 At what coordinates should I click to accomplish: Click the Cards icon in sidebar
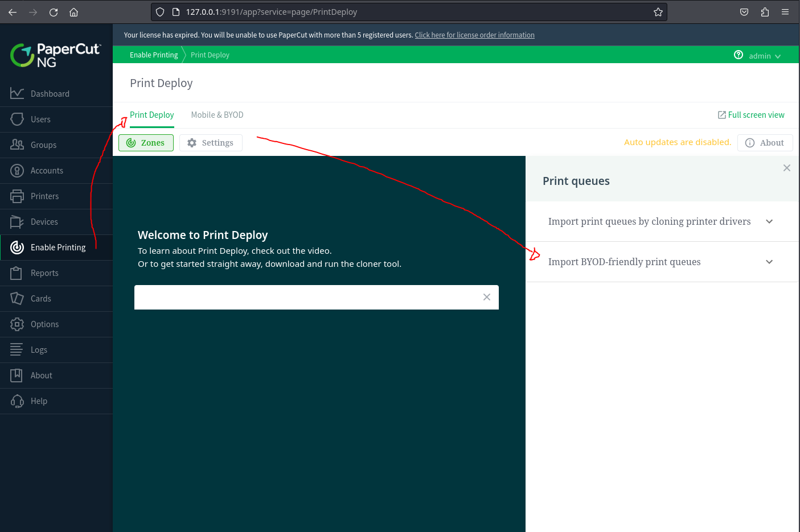pos(17,298)
